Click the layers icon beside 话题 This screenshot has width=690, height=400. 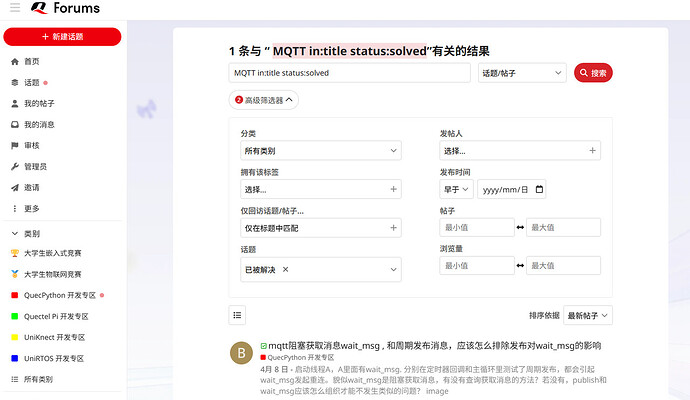(x=15, y=82)
